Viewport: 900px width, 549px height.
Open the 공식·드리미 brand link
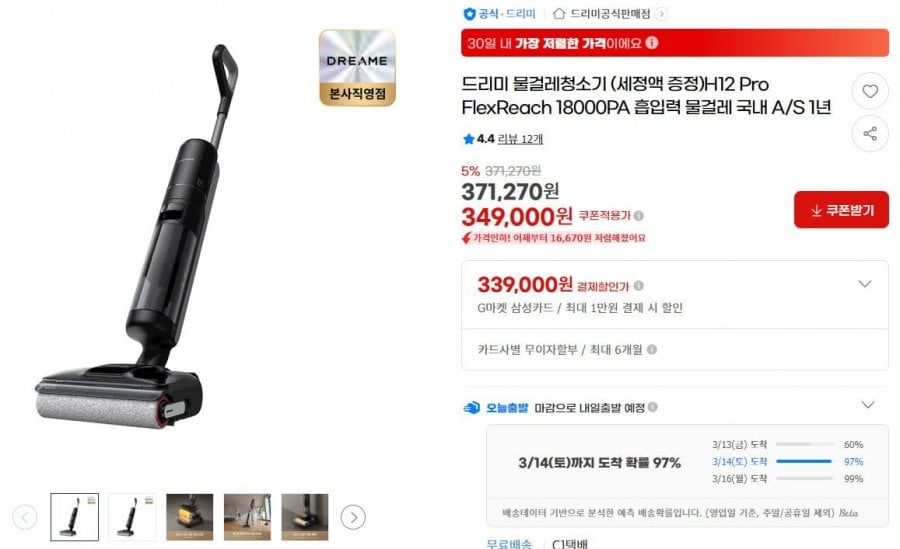[499, 13]
